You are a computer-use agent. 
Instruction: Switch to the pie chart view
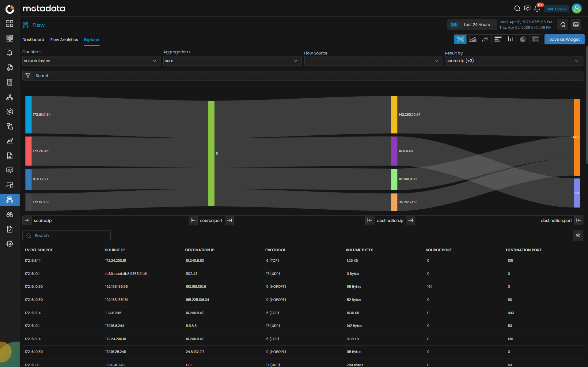coord(523,39)
